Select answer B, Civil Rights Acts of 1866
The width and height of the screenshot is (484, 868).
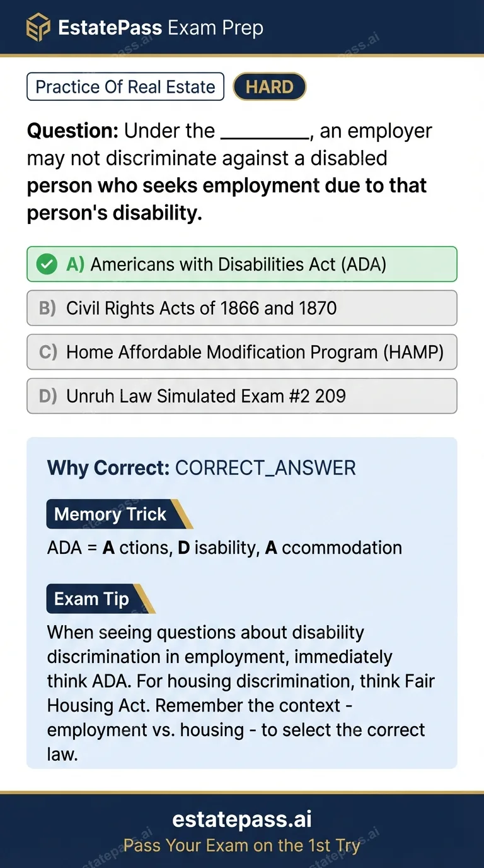pos(242,308)
